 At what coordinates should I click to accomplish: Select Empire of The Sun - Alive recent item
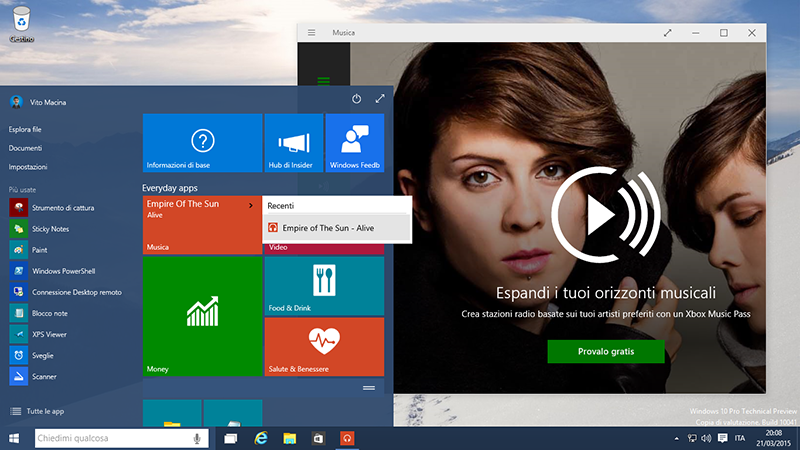[337, 228]
